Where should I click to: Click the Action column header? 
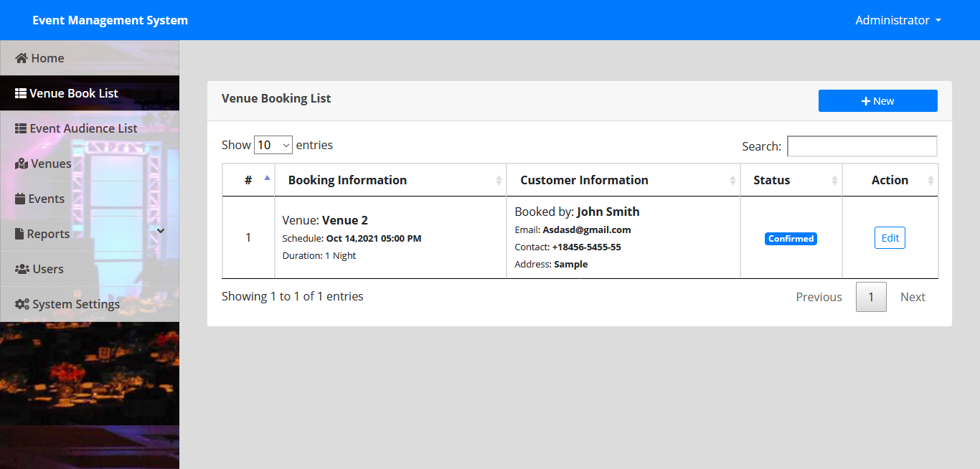[890, 180]
